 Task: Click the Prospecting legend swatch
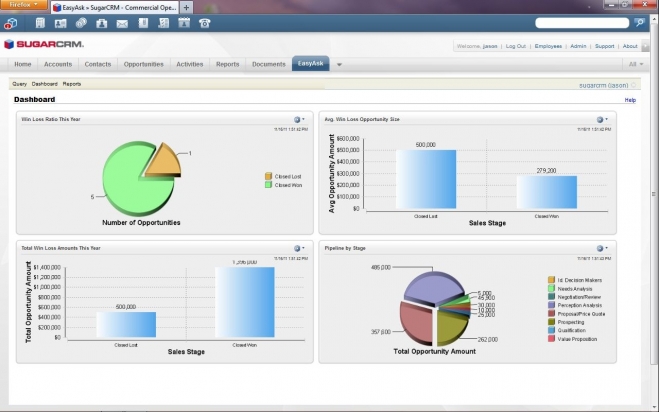(551, 322)
